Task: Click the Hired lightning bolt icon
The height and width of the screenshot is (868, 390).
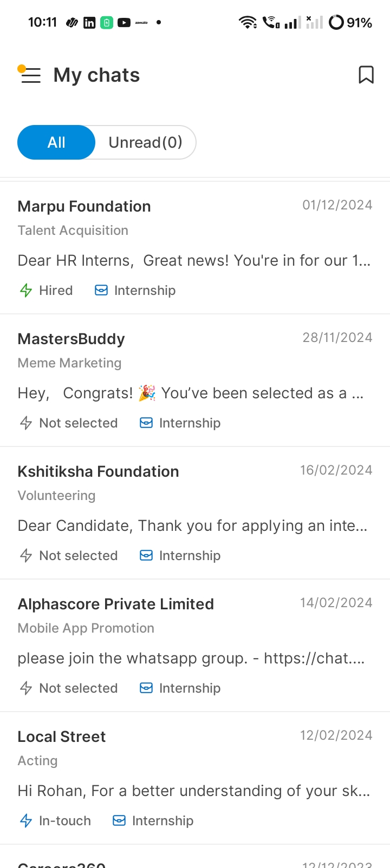Action: 26,291
